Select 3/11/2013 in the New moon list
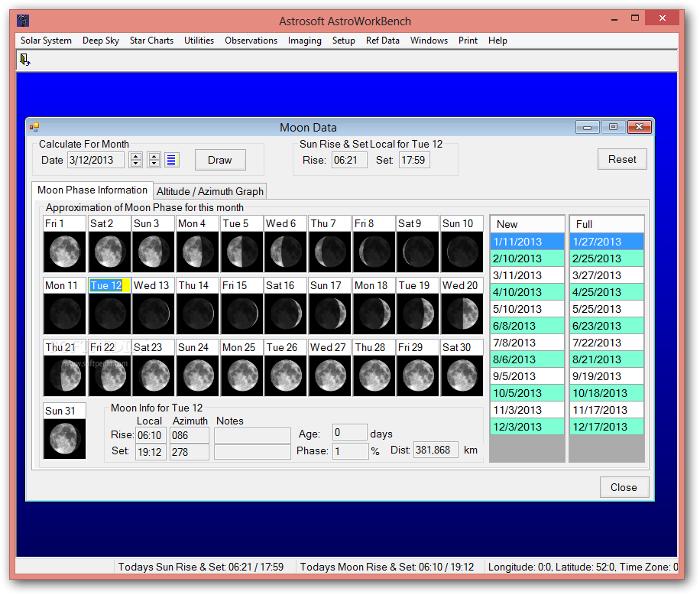 coord(527,275)
